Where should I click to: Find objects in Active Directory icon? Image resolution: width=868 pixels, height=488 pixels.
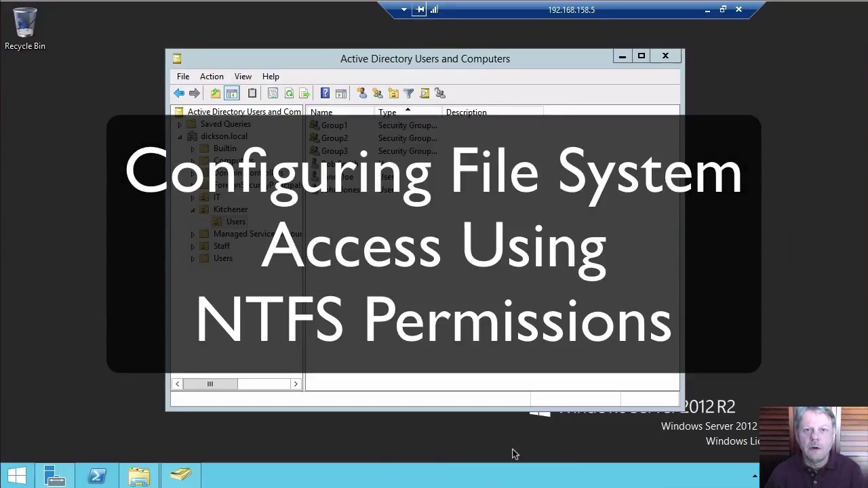[x=425, y=94]
